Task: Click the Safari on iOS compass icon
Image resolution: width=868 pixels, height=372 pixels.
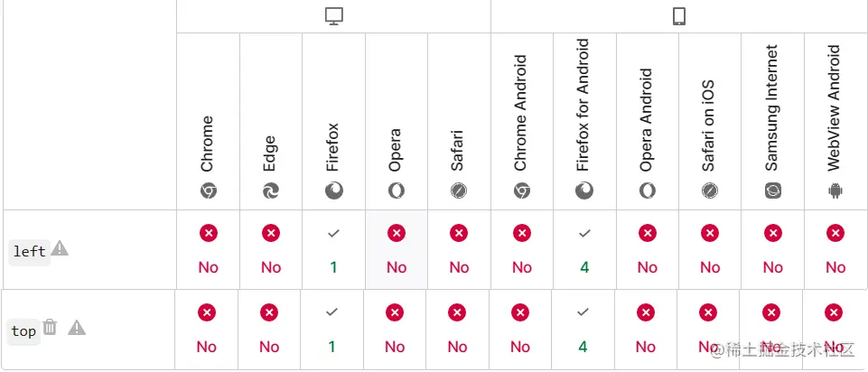Action: click(710, 191)
